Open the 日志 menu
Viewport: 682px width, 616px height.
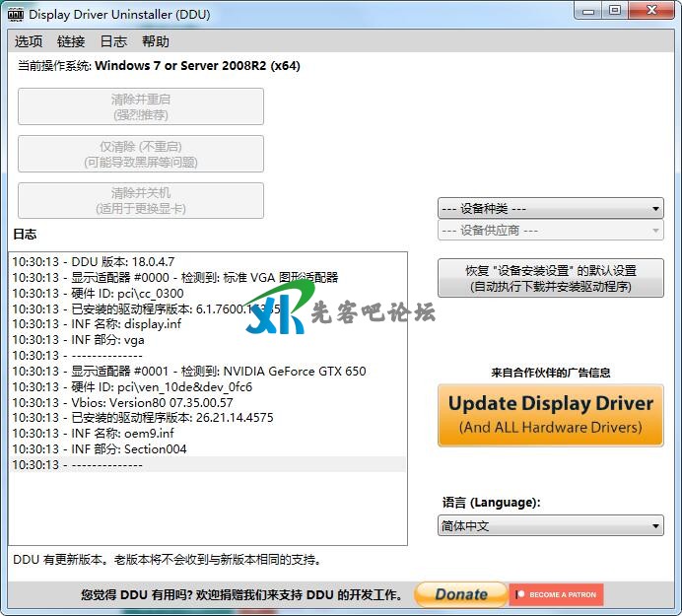pyautogui.click(x=113, y=41)
